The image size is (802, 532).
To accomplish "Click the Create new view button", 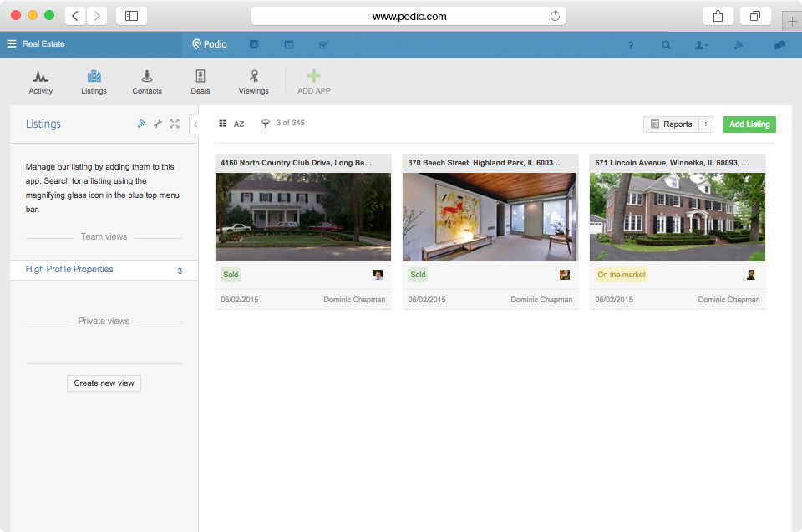I will (x=104, y=383).
